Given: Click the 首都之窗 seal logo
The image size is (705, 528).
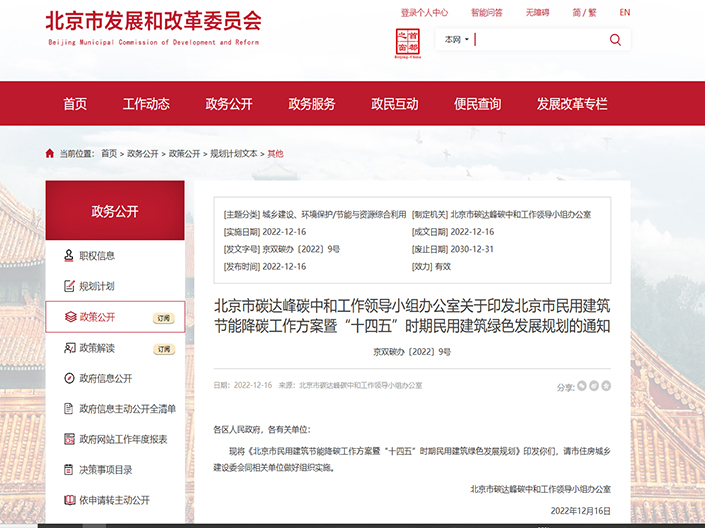Looking at the screenshot, I should click(407, 42).
